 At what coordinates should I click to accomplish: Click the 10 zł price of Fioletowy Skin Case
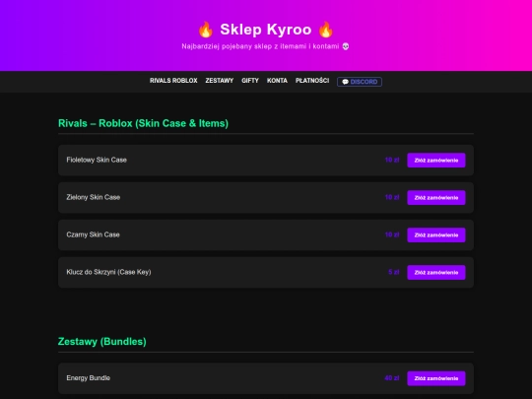pyautogui.click(x=392, y=160)
